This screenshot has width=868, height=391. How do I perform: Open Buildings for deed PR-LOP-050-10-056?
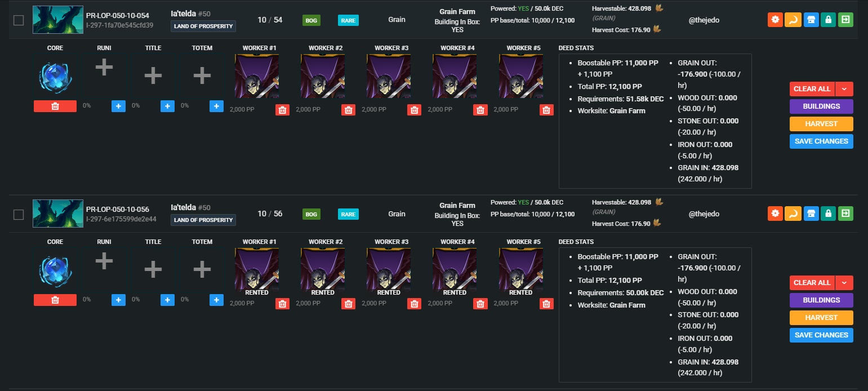click(x=821, y=300)
